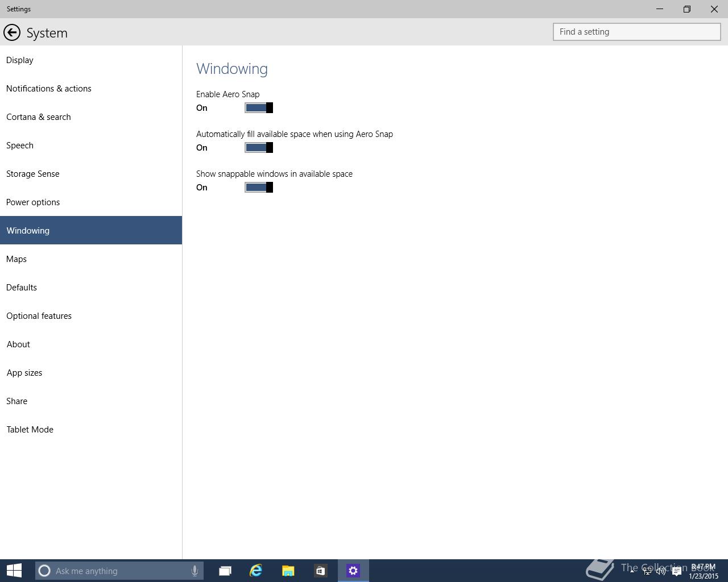Close the Settings window
This screenshot has height=582, width=728.
point(714,9)
